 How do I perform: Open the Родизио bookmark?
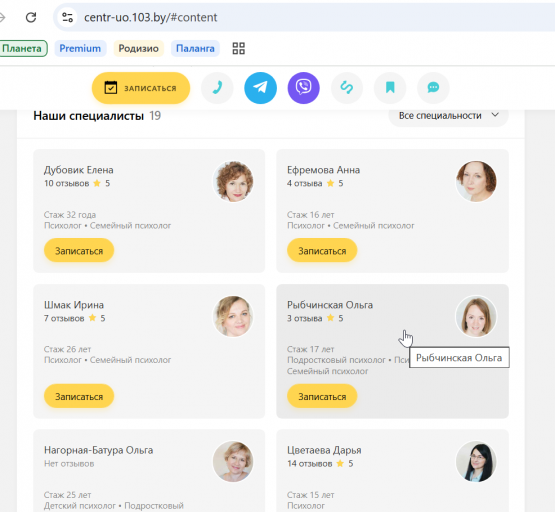(x=138, y=48)
